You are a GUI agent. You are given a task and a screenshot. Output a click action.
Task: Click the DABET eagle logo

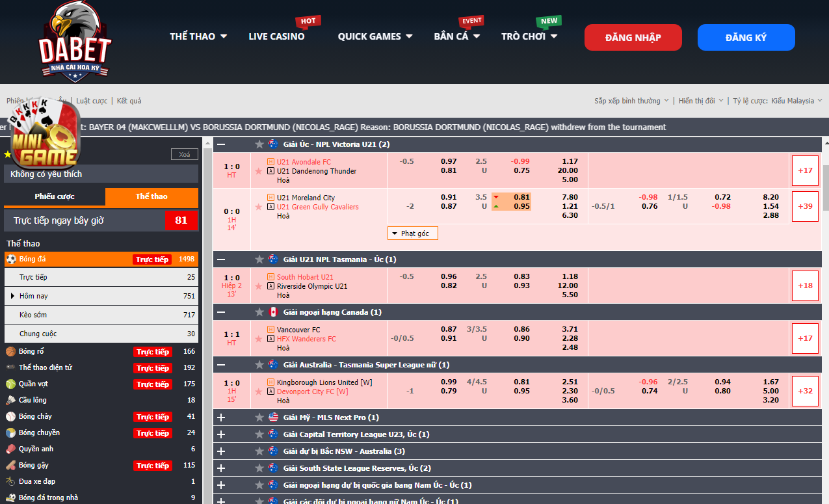75,41
